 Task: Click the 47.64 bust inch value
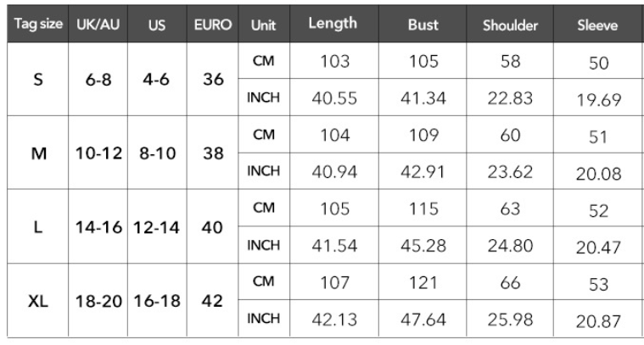pos(423,320)
